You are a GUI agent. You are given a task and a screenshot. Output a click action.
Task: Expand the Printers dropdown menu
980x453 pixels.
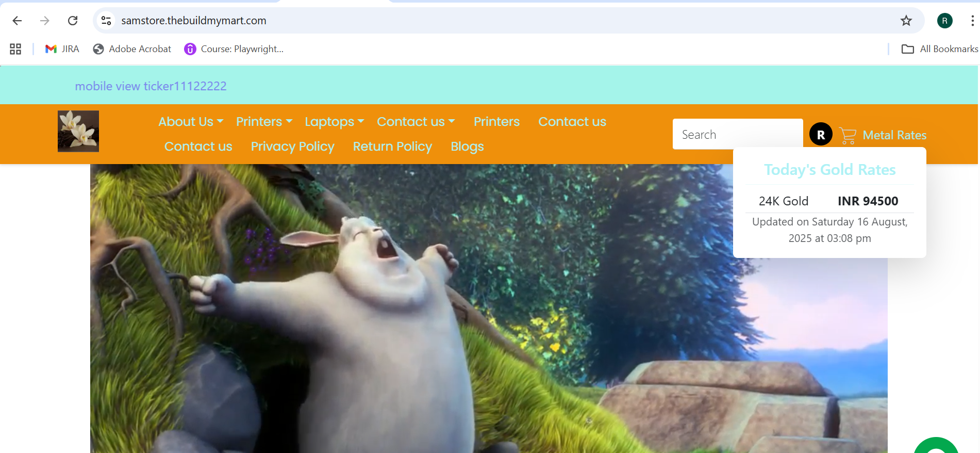pyautogui.click(x=264, y=122)
